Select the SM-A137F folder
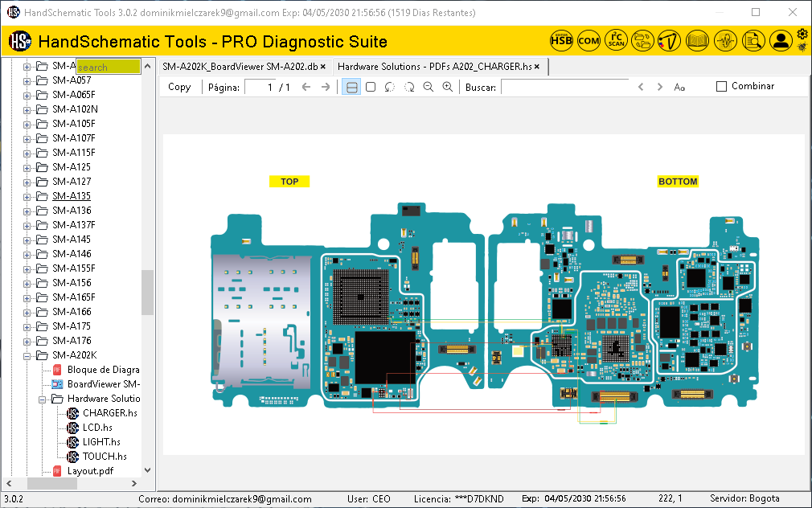 [73, 225]
